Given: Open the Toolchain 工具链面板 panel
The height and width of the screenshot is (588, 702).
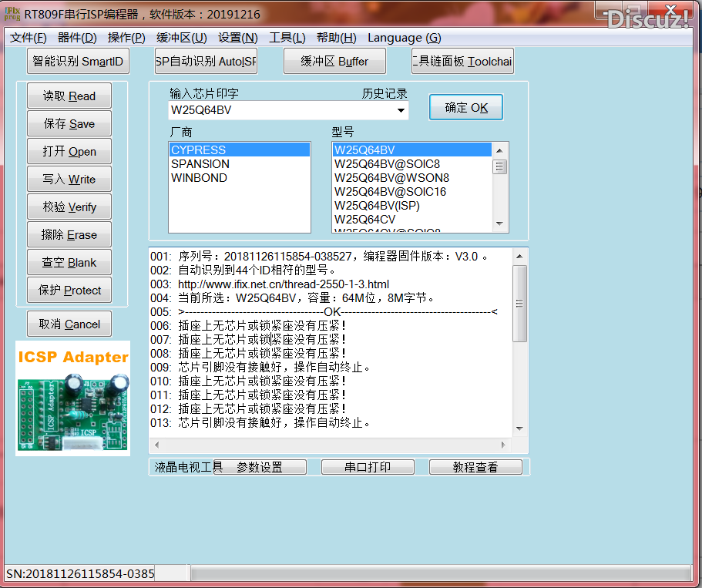Looking at the screenshot, I should click(x=462, y=61).
